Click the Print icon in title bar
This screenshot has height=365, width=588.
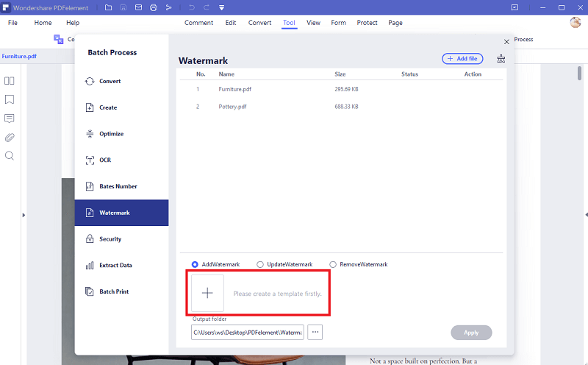tap(154, 7)
